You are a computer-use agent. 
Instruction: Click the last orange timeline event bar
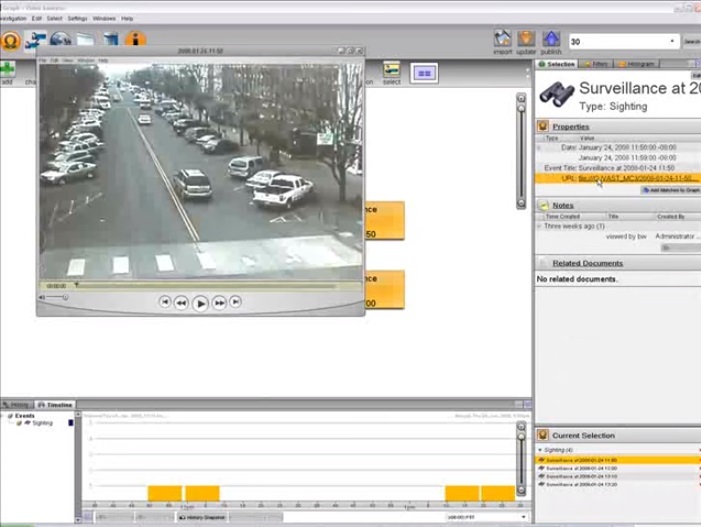click(x=498, y=493)
